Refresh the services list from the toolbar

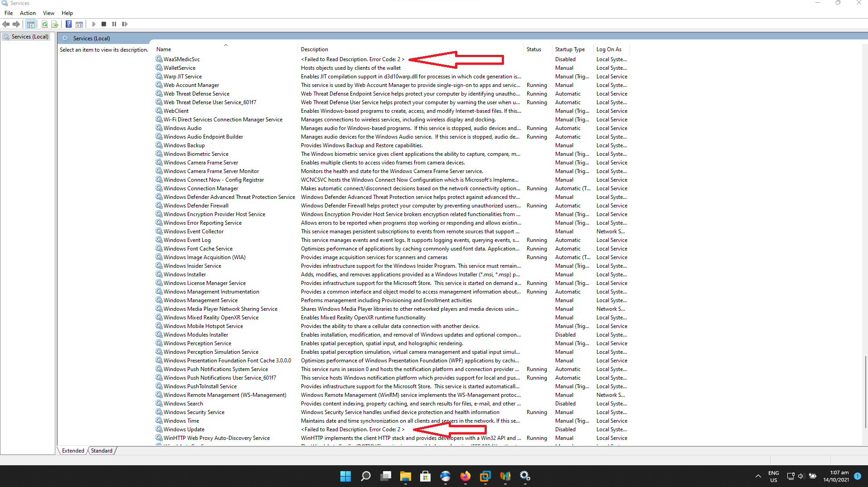[44, 24]
